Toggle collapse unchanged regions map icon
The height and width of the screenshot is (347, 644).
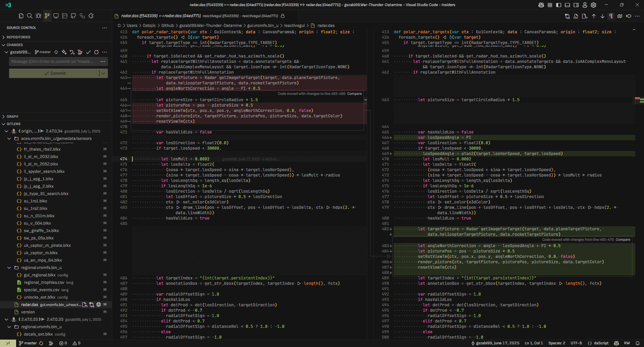[620, 16]
